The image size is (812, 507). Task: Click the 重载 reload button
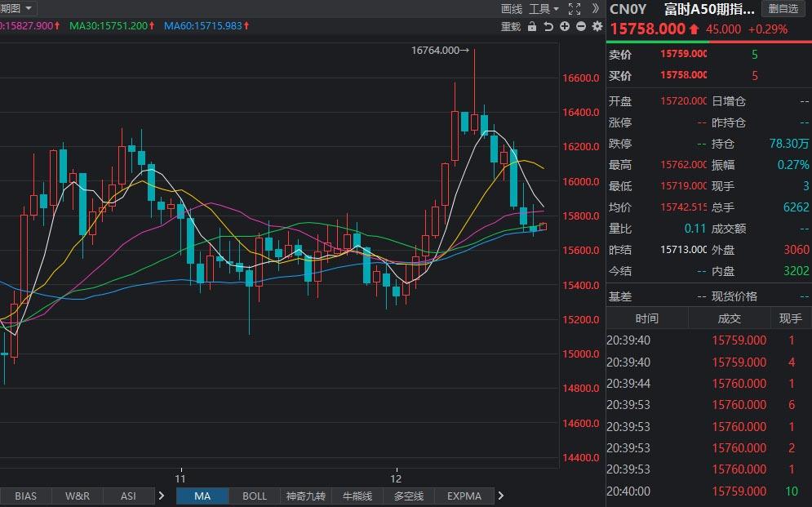click(x=510, y=26)
